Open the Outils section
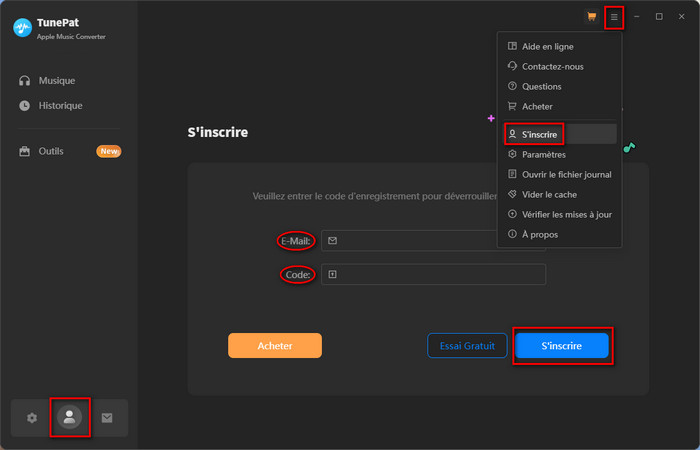 50,151
